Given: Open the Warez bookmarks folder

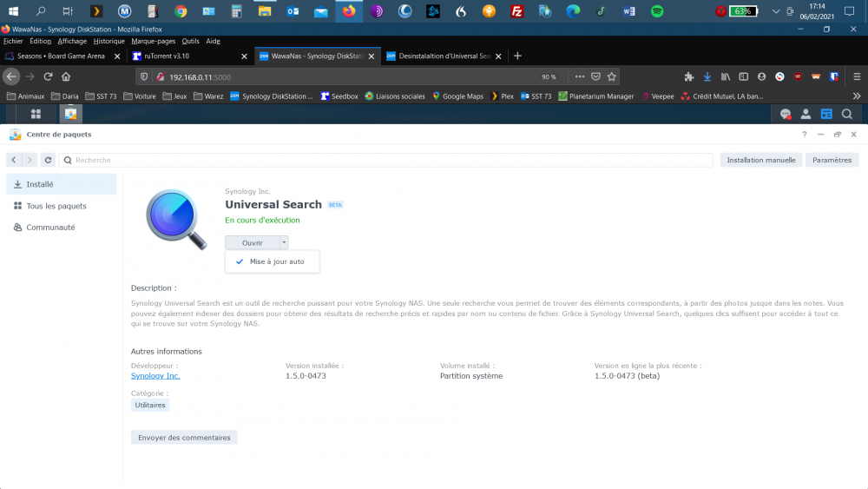Looking at the screenshot, I should 208,96.
